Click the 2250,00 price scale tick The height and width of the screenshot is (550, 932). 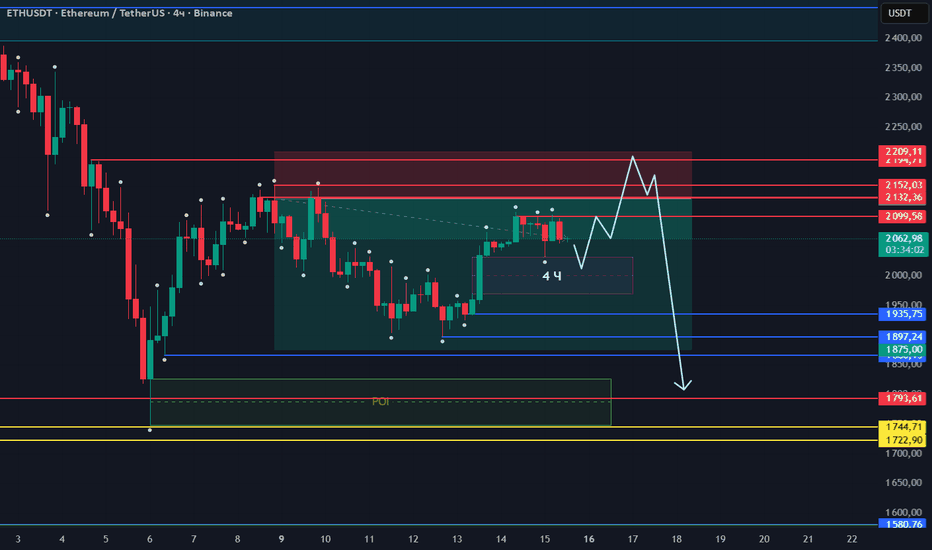click(903, 127)
